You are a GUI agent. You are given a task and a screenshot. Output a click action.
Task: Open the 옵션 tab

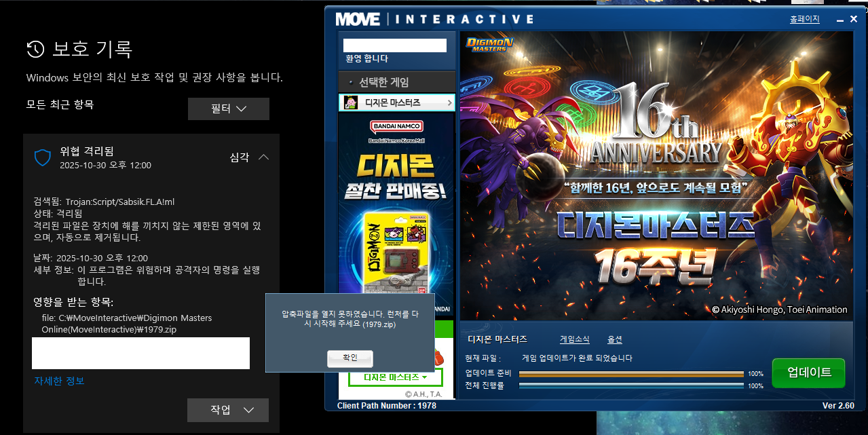[614, 339]
